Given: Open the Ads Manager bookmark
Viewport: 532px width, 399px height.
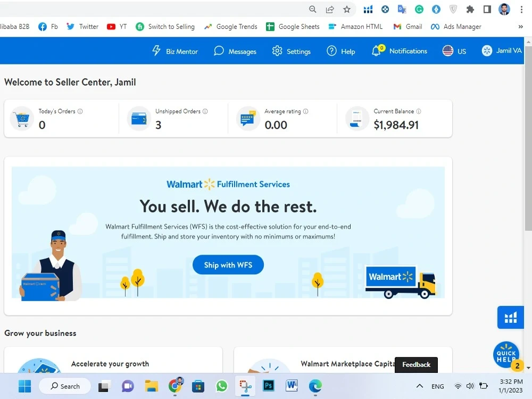Looking at the screenshot, I should tap(456, 27).
